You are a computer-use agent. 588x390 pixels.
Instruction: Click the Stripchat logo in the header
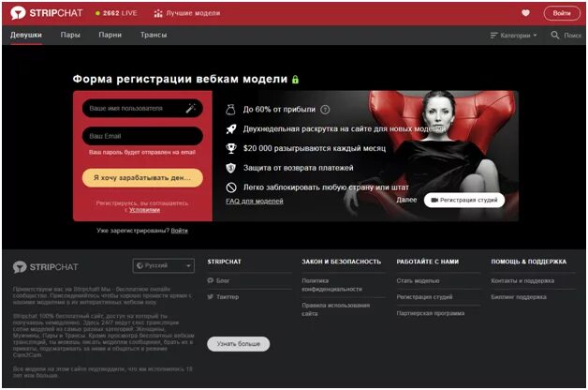point(47,13)
